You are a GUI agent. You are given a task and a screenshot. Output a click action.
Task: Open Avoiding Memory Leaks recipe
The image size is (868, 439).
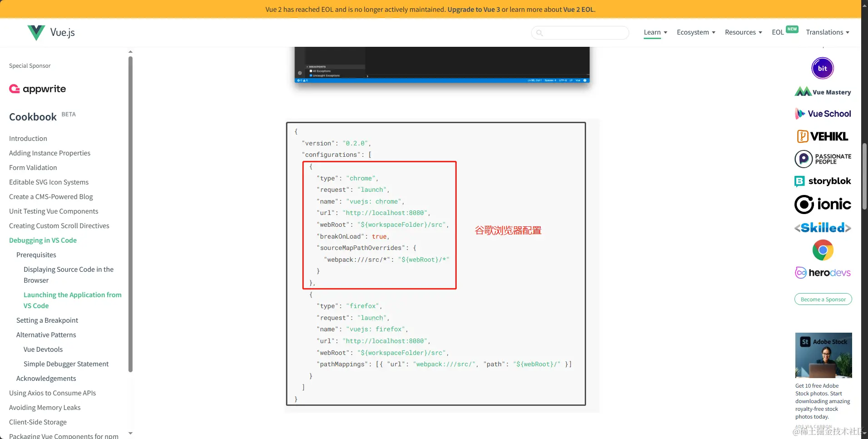click(x=45, y=408)
